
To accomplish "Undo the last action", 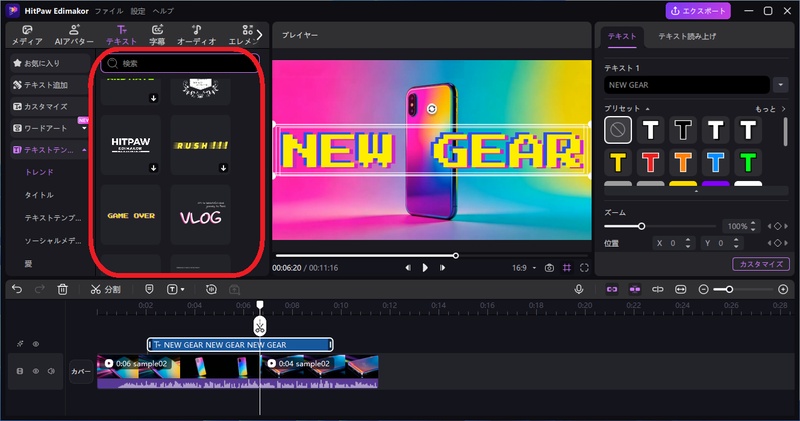I will pyautogui.click(x=17, y=289).
